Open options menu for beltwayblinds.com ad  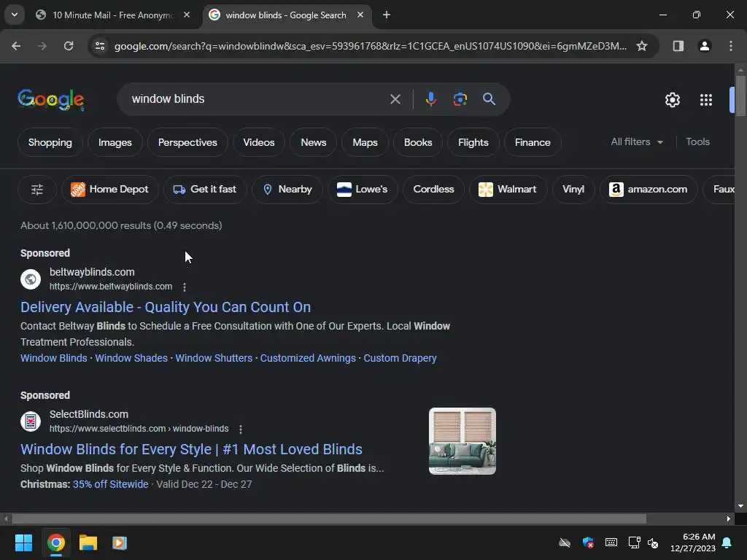pyautogui.click(x=185, y=287)
